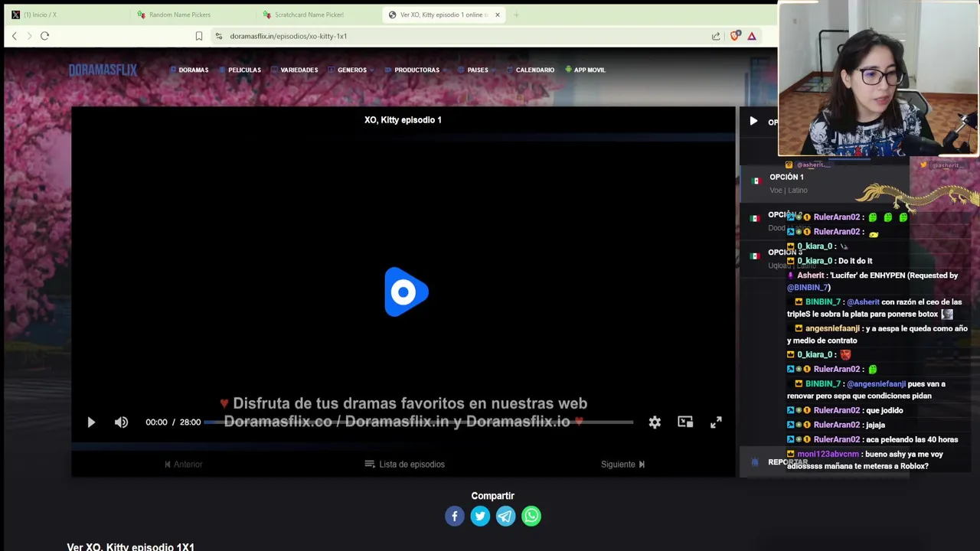The width and height of the screenshot is (980, 551).
Task: Open VARIEDADES menu item
Action: click(295, 70)
